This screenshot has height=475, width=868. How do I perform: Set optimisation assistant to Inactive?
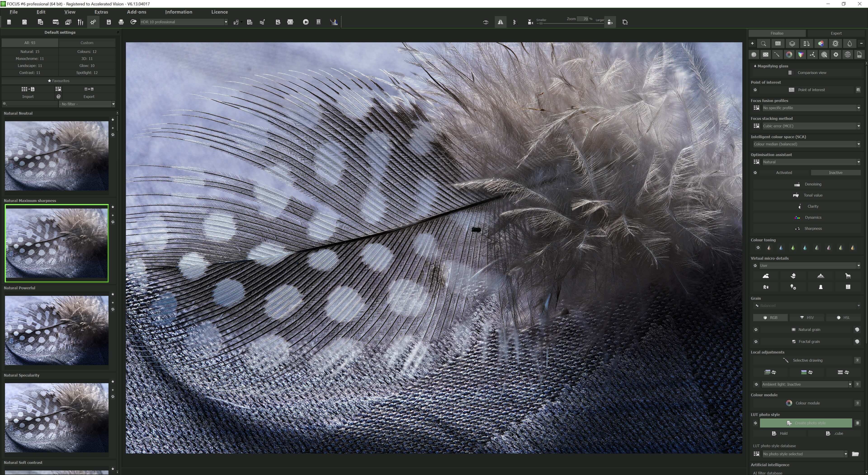[x=835, y=173]
